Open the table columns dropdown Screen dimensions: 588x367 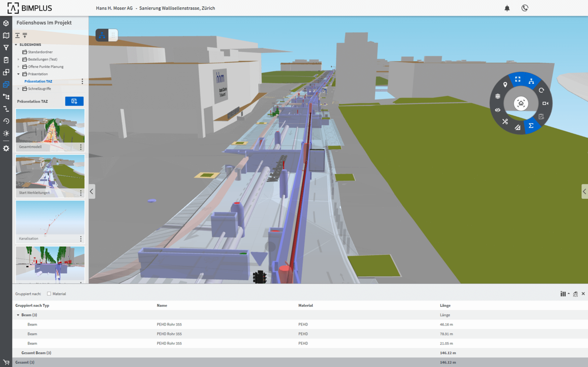click(564, 294)
